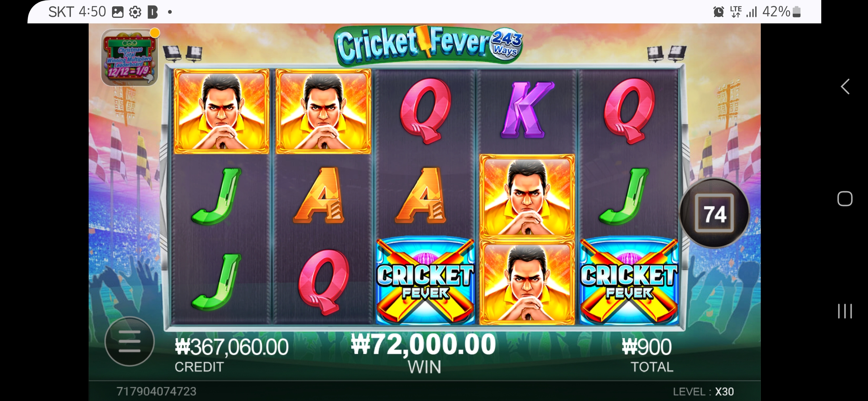
Task: Tap the red Q on top of reel five
Action: click(629, 111)
